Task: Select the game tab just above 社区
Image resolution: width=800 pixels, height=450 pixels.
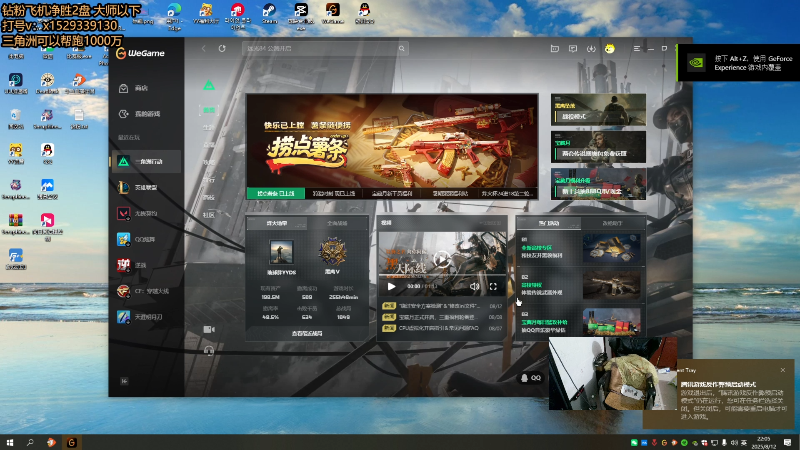Action: pyautogui.click(x=209, y=197)
